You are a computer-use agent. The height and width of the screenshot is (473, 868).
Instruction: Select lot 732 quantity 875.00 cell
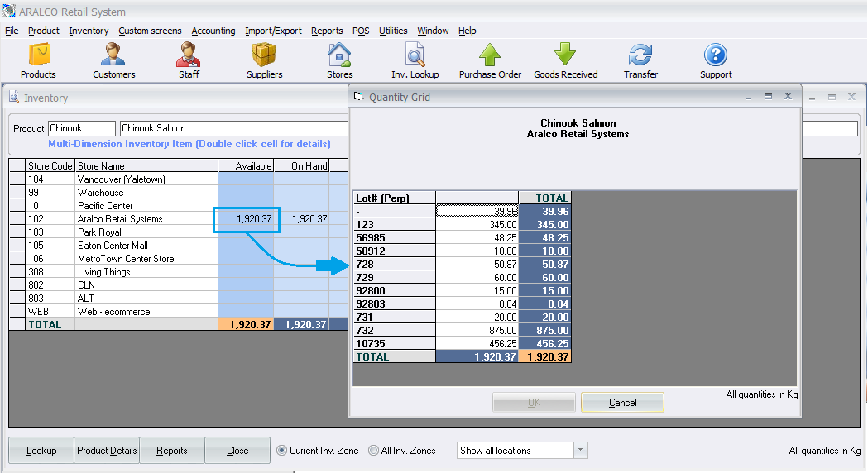pyautogui.click(x=477, y=331)
